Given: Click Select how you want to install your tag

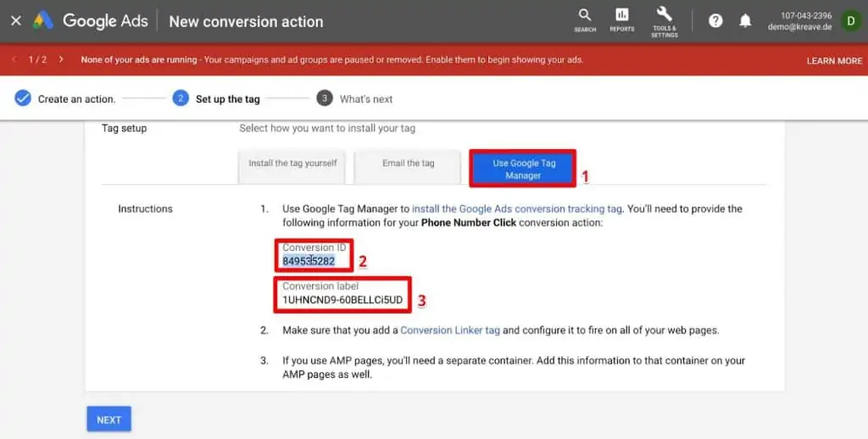Looking at the screenshot, I should pos(327,129).
